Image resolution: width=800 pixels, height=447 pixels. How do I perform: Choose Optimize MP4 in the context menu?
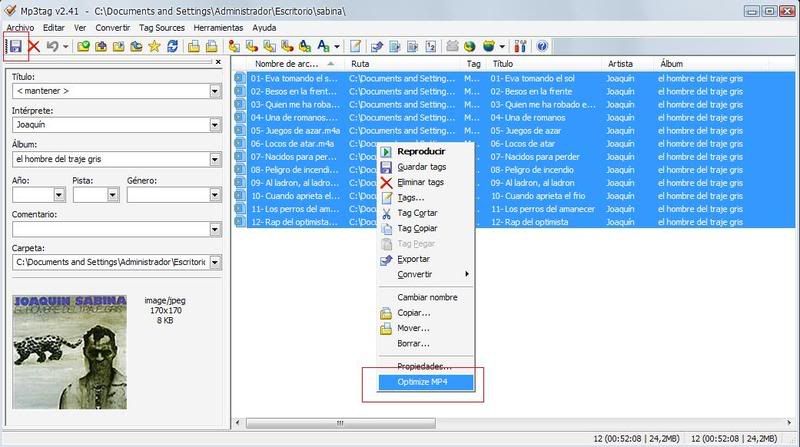426,382
